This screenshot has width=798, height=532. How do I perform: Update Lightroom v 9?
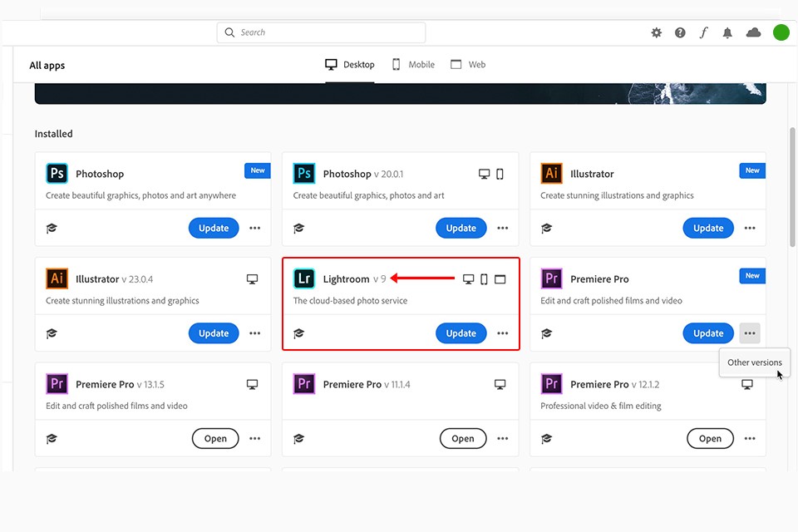click(461, 333)
